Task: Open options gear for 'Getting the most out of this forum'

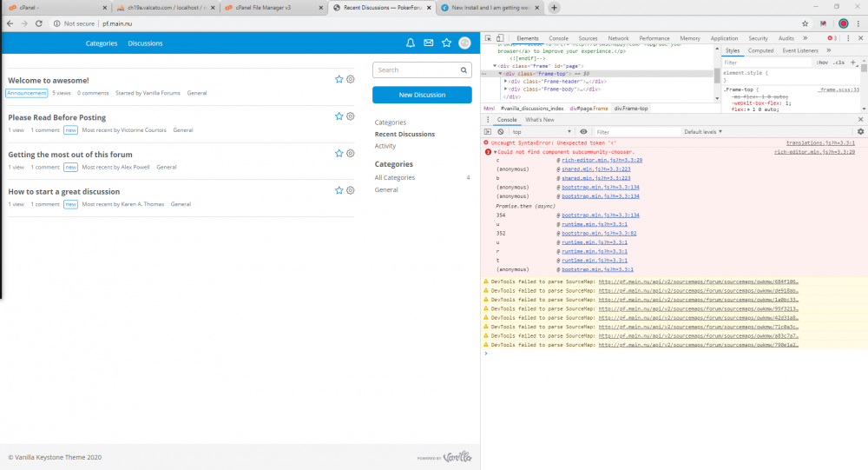Action: (x=351, y=154)
